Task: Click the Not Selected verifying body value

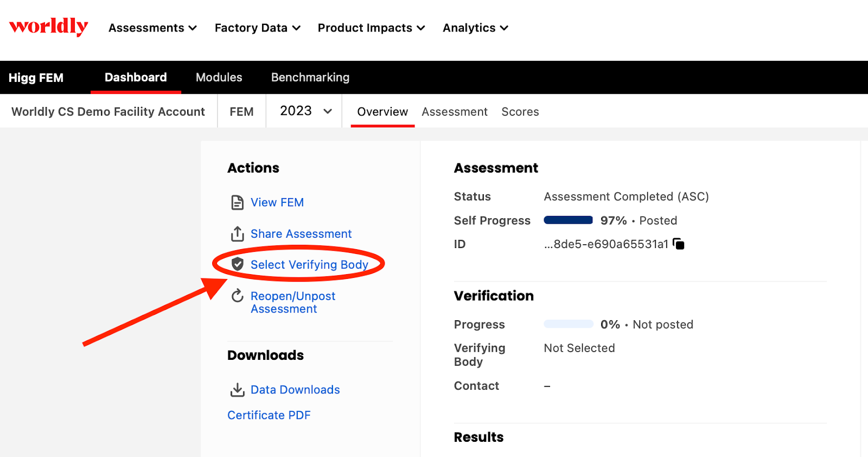Action: [x=579, y=348]
